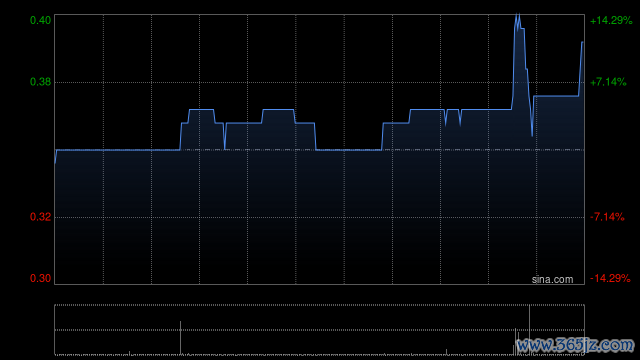
Task: Open the sina.com watermark link
Action: [x=552, y=279]
